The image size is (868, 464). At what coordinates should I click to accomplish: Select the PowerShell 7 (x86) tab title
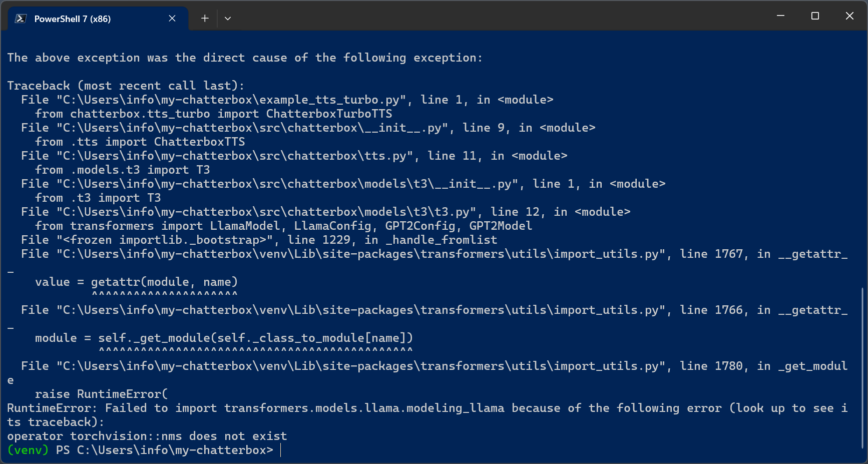[73, 19]
